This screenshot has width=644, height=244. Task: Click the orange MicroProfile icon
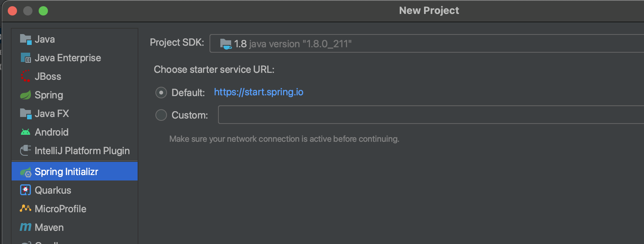pyautogui.click(x=26, y=208)
